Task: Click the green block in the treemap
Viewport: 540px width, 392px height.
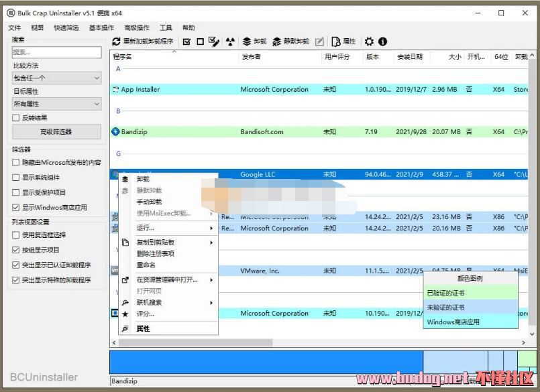Action: (x=527, y=358)
